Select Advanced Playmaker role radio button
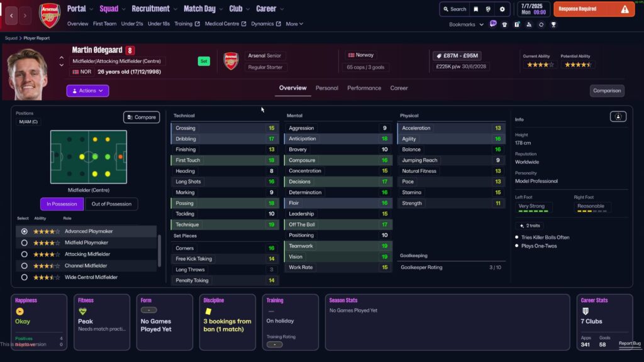Image resolution: width=644 pixels, height=362 pixels. [25, 231]
